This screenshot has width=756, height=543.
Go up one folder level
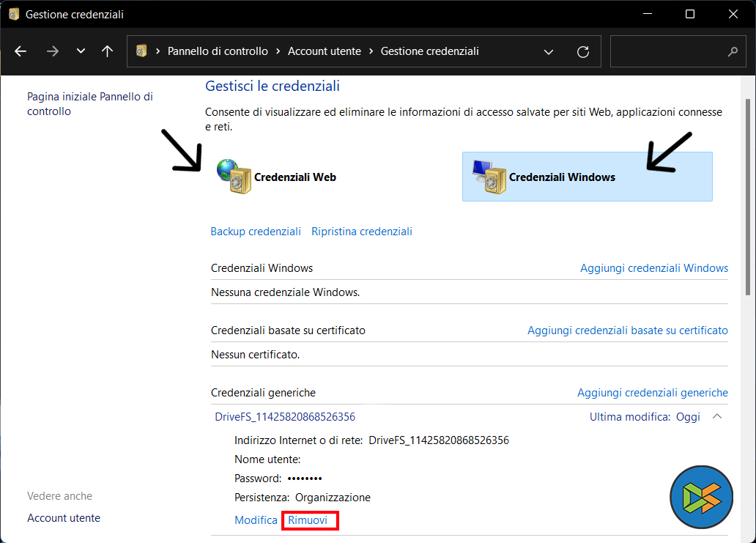pyautogui.click(x=108, y=51)
